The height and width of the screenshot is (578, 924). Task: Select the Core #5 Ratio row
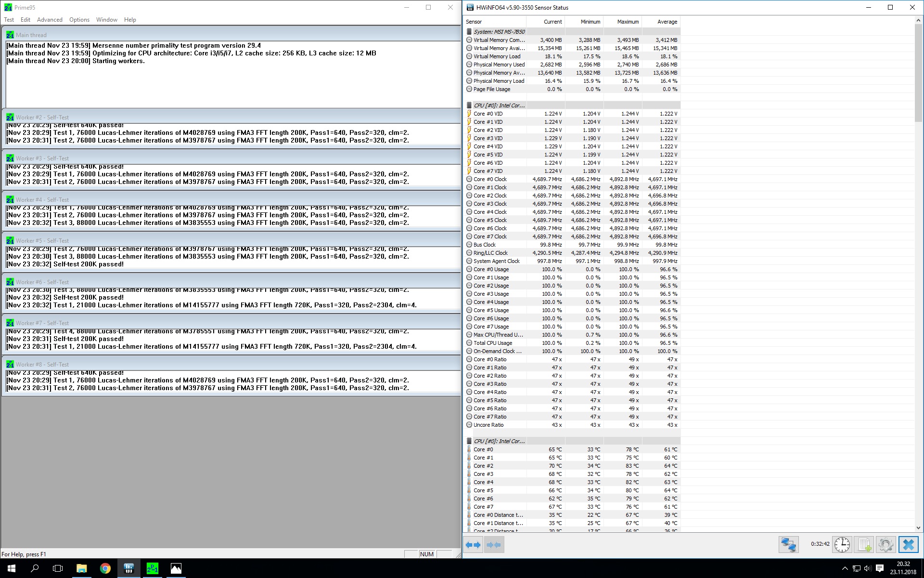click(572, 400)
